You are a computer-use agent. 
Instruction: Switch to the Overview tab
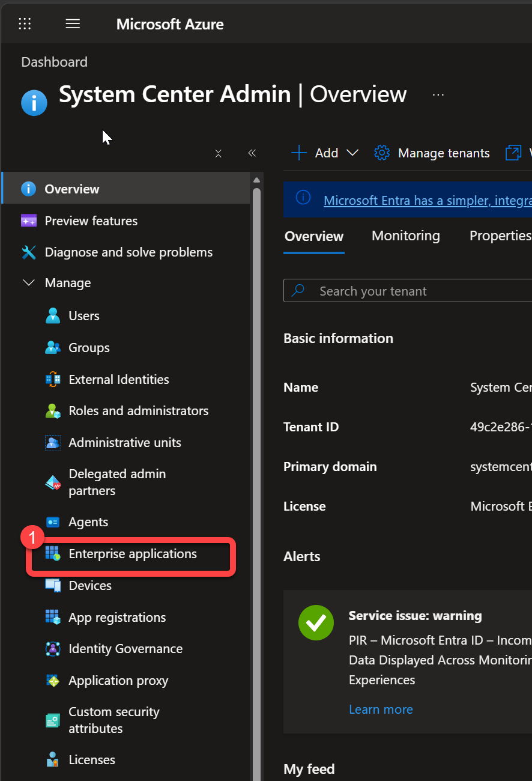pyautogui.click(x=314, y=236)
